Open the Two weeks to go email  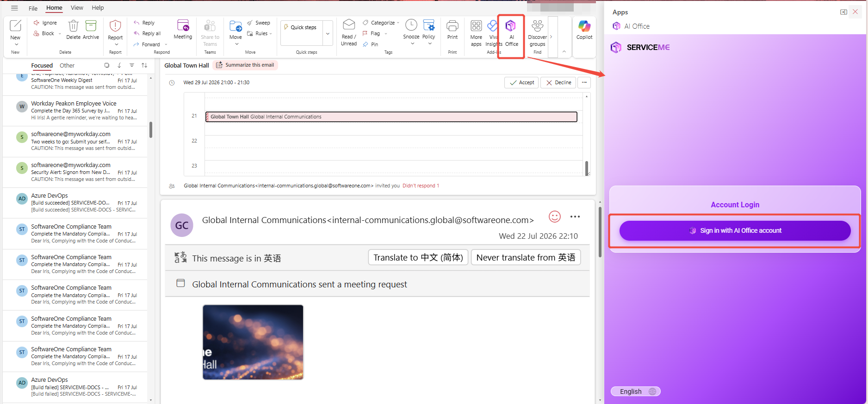75,141
